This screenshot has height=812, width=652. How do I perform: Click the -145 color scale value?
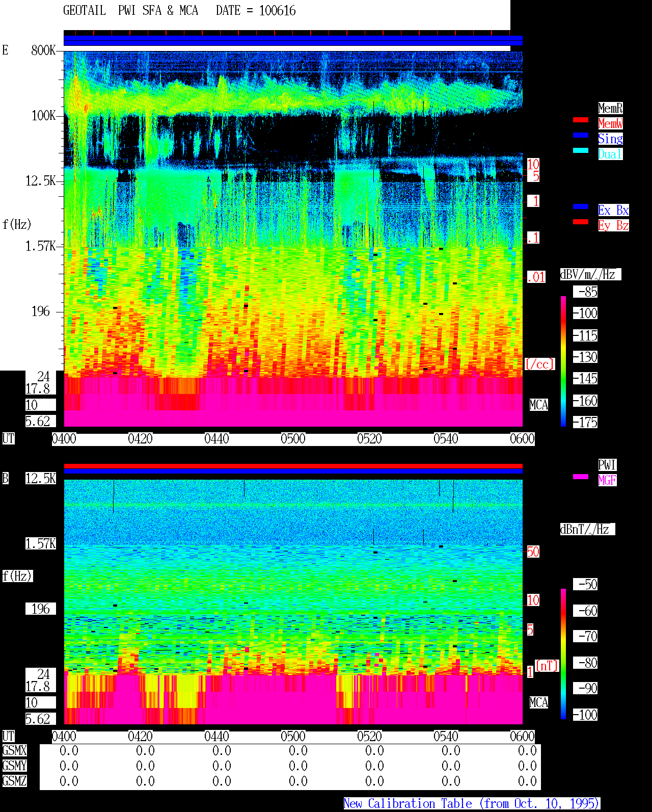(x=585, y=378)
